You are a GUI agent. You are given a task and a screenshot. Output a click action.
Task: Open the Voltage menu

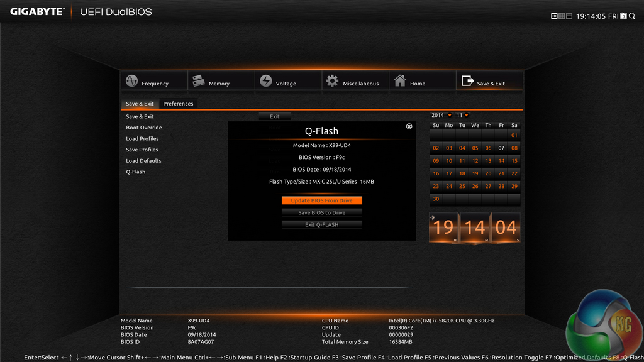point(288,81)
